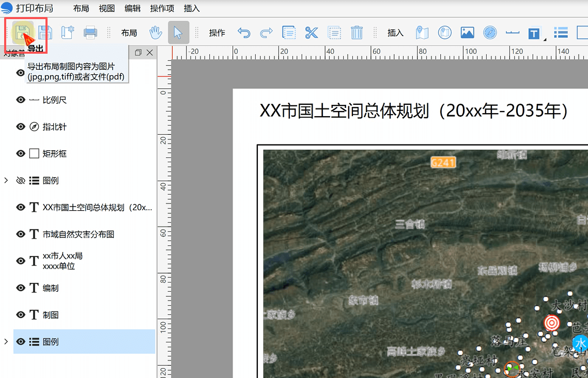Click the Cut scissors icon

tap(311, 33)
